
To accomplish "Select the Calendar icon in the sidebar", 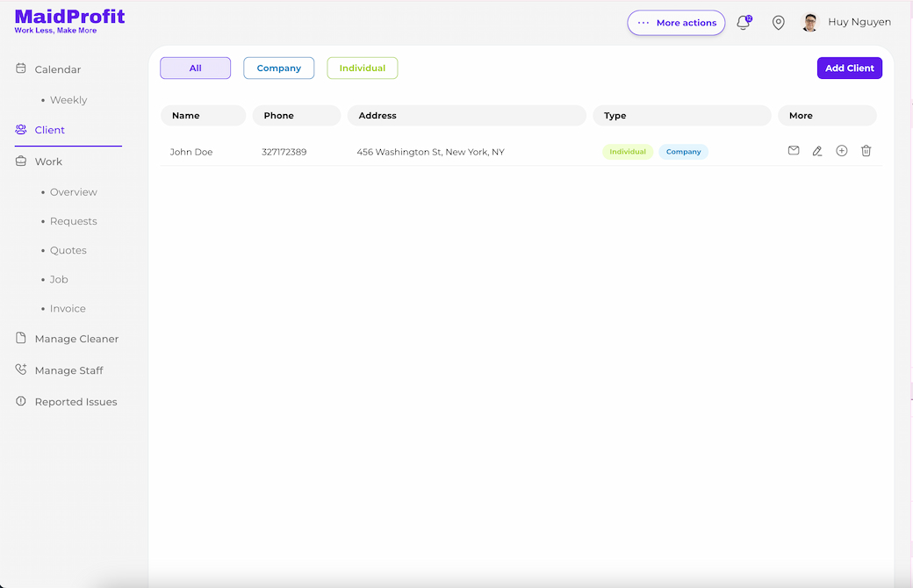I will point(20,68).
